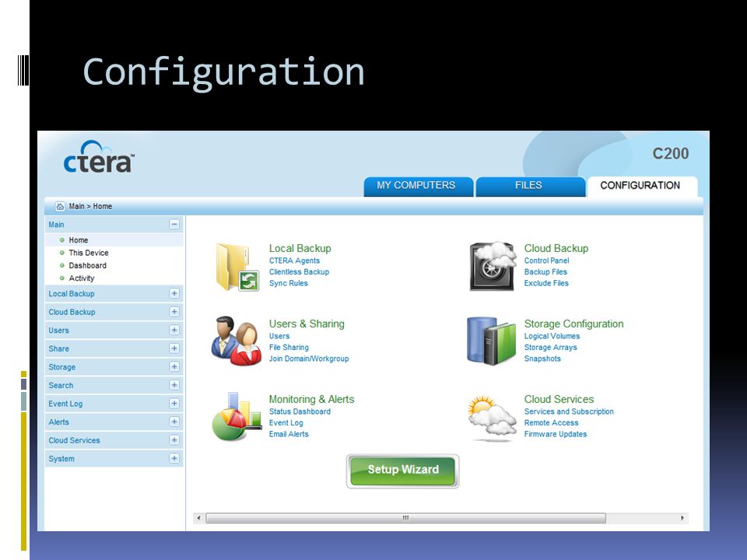Open File Sharing link
The height and width of the screenshot is (560, 747).
coord(289,348)
